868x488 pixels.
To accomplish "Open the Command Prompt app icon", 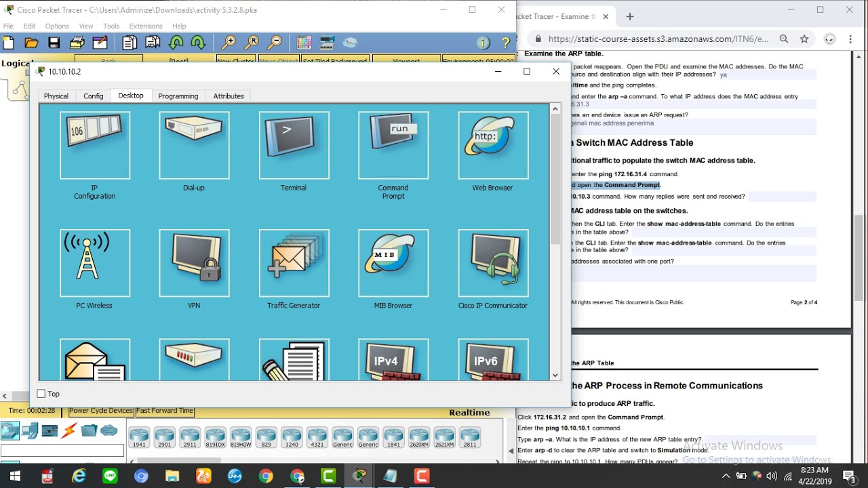I will [393, 146].
